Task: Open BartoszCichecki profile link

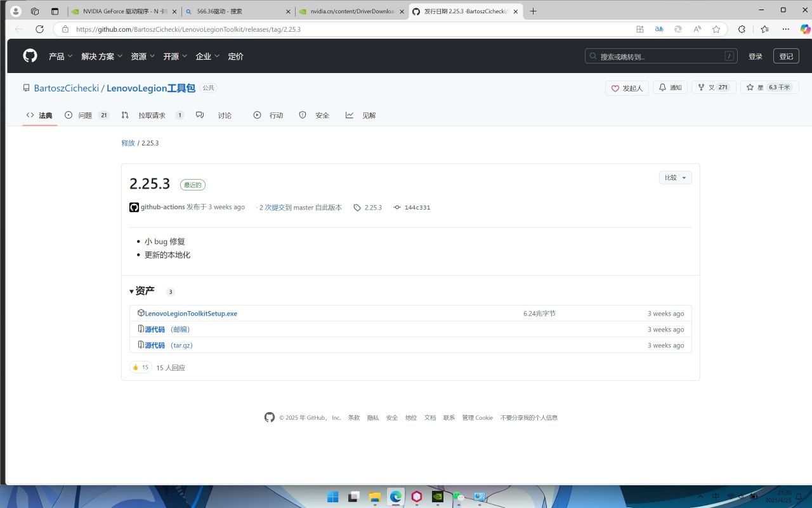Action: pyautogui.click(x=67, y=88)
